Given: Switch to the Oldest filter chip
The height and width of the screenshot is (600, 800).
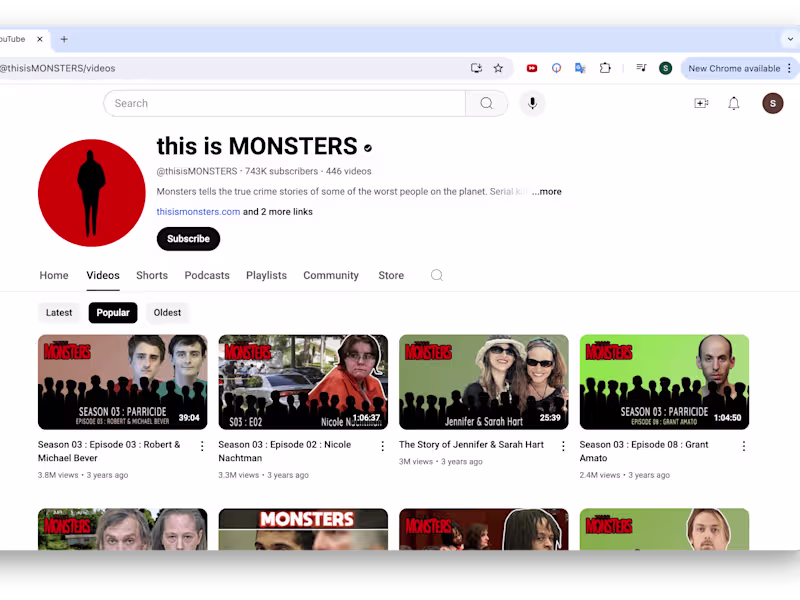Looking at the screenshot, I should click(167, 312).
